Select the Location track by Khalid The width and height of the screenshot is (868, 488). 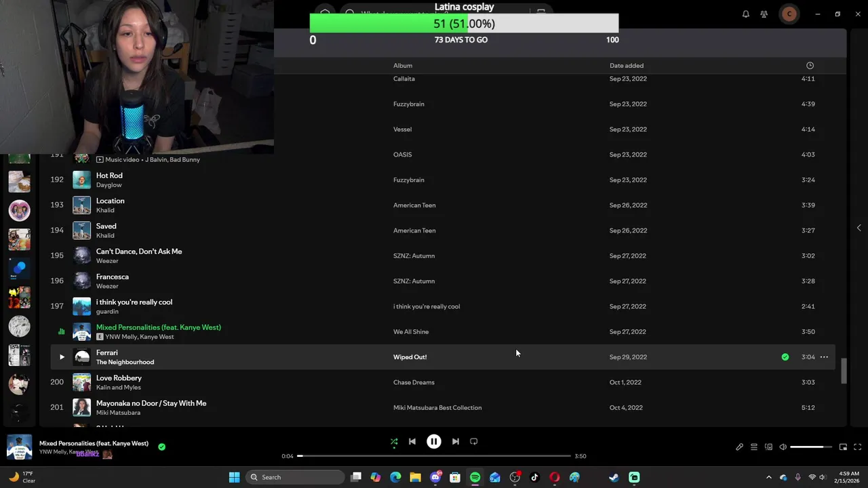pyautogui.click(x=110, y=201)
